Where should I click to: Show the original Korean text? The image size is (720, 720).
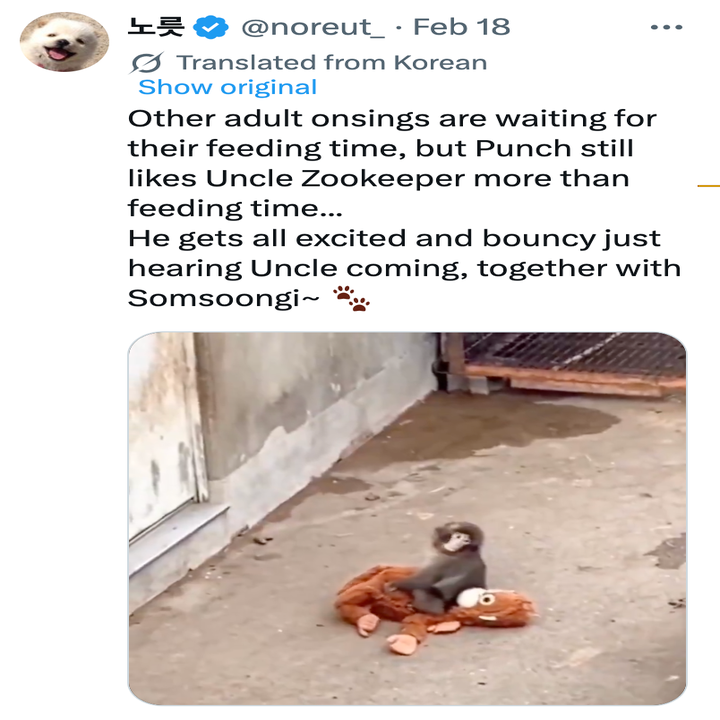point(227,87)
